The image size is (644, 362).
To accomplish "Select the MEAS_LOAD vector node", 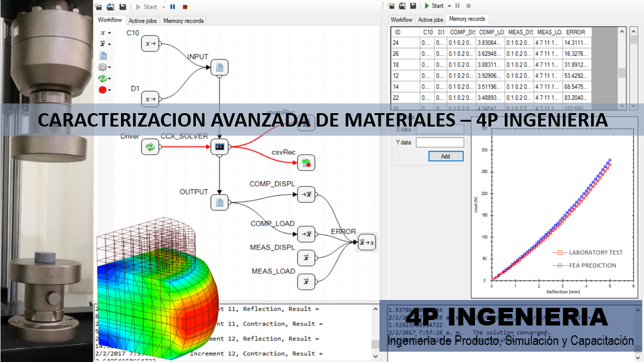I will [x=306, y=282].
